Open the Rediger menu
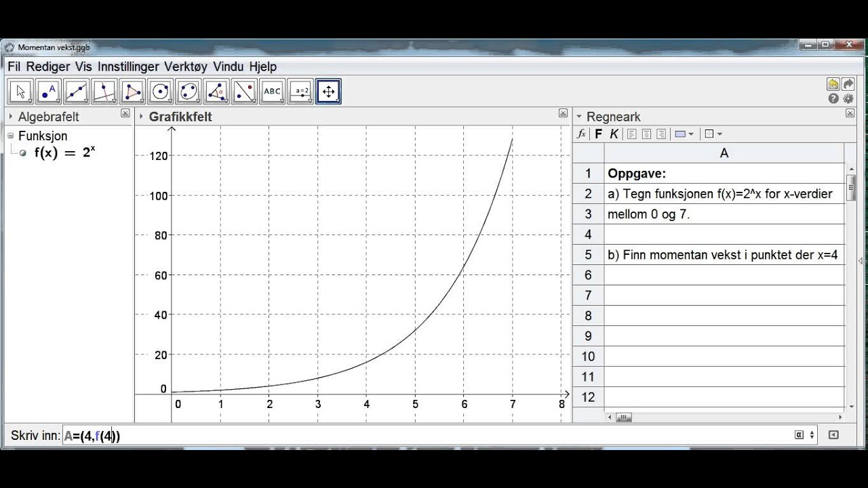This screenshot has height=488, width=868. tap(48, 66)
